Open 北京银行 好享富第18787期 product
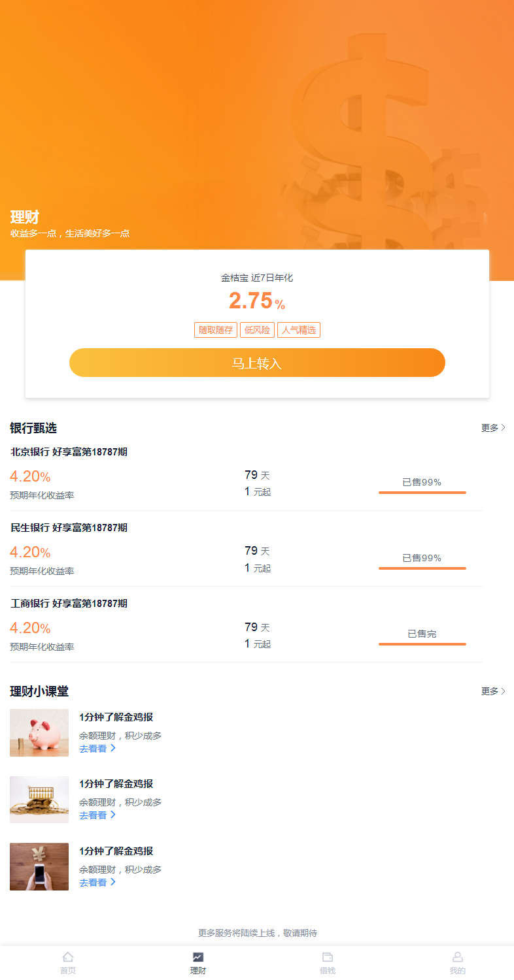Viewport: 514px width, 980px height. coord(69,451)
